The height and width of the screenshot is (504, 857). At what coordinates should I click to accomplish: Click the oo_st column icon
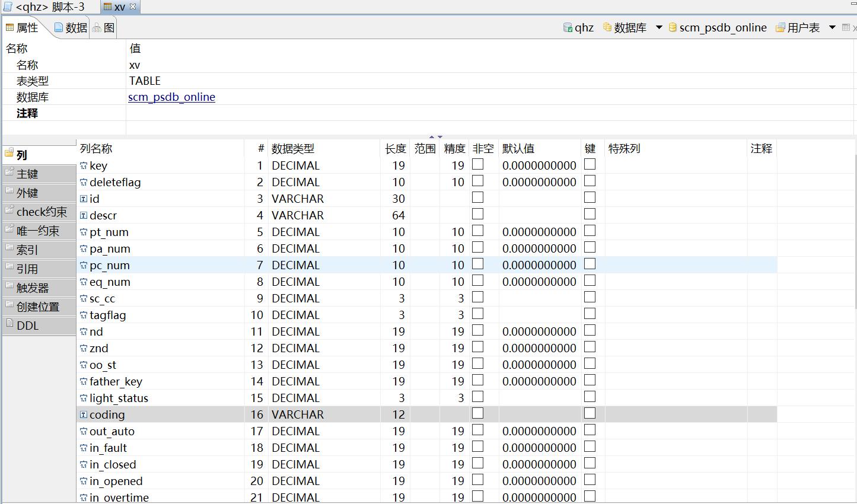[84, 365]
